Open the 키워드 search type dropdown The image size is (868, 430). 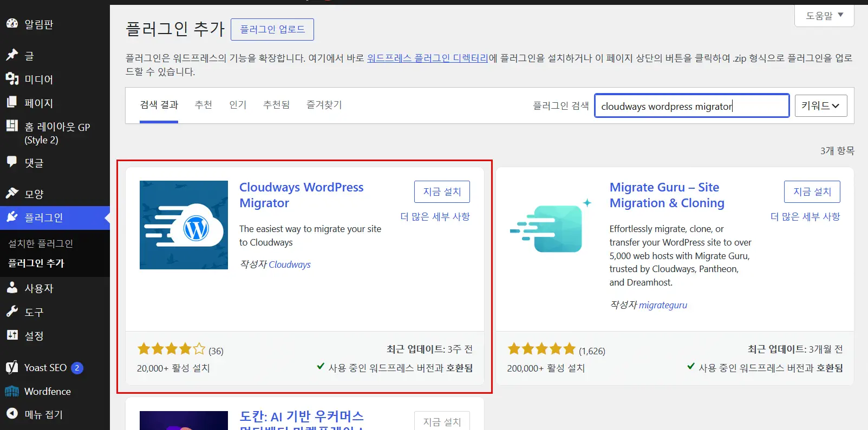[821, 106]
